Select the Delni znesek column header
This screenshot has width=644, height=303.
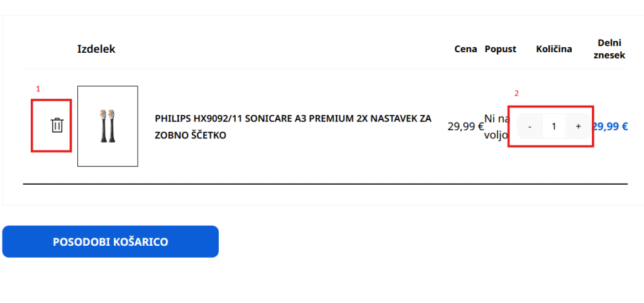pyautogui.click(x=611, y=49)
